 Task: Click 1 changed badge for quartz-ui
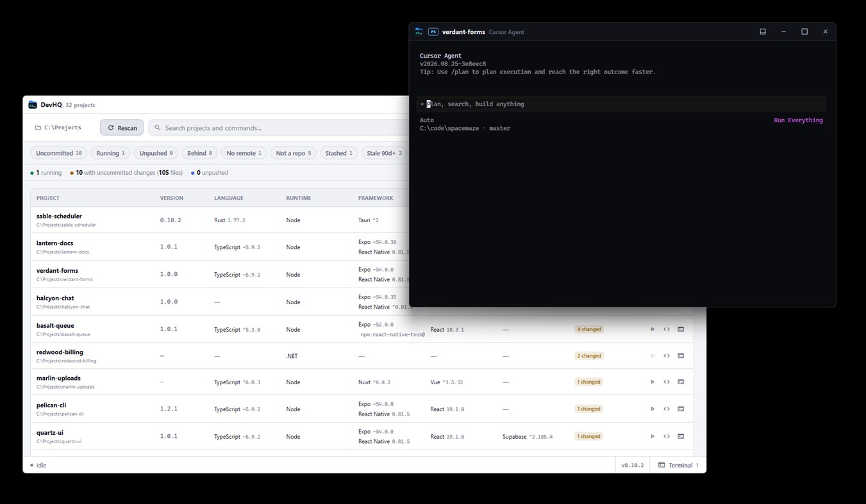click(589, 436)
